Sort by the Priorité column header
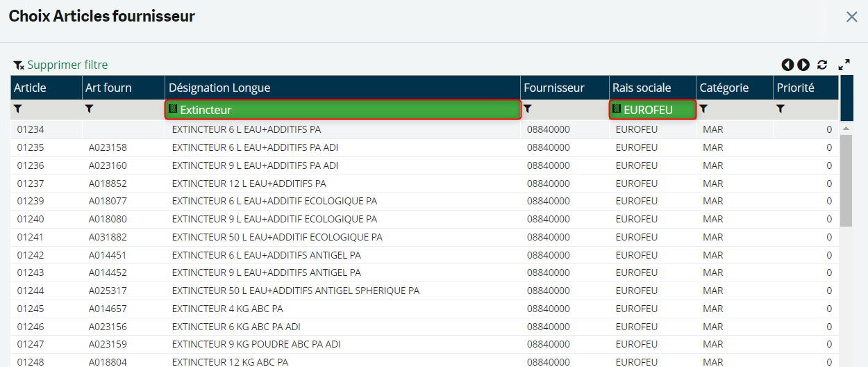The width and height of the screenshot is (868, 367). point(796,88)
